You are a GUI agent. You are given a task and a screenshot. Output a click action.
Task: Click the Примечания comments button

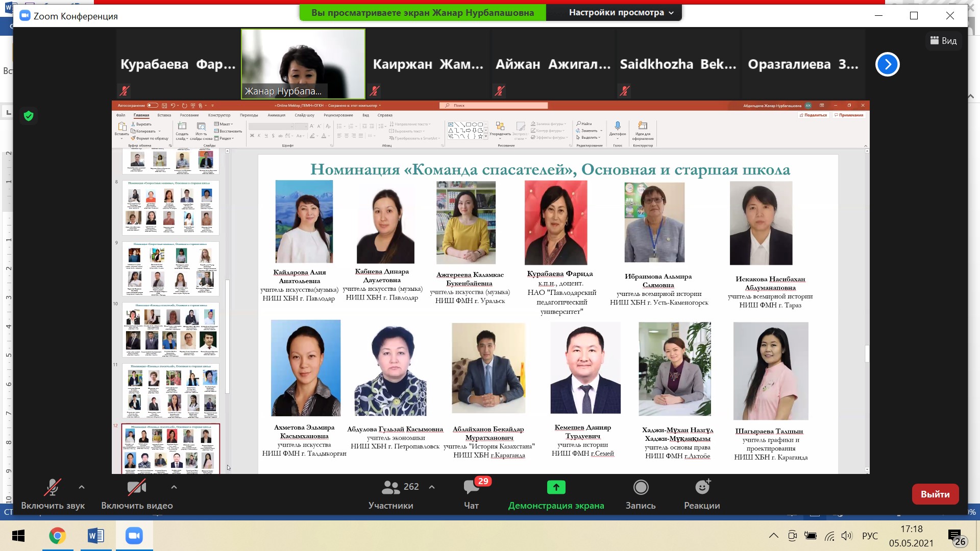pos(849,115)
